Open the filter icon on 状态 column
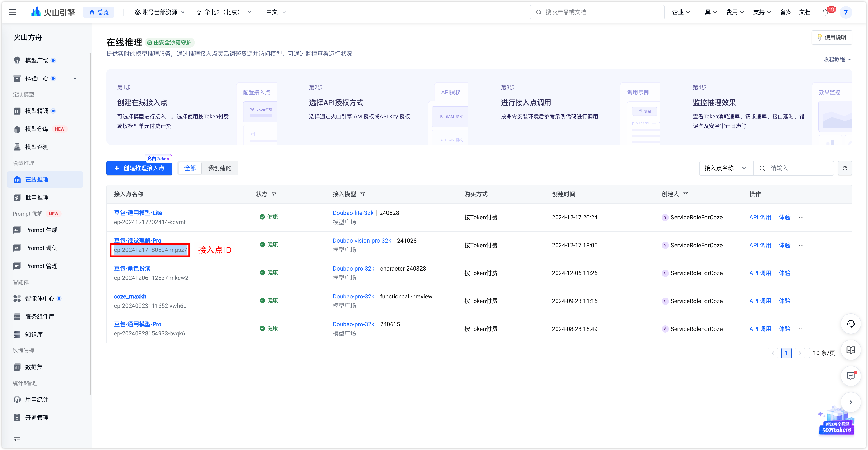Viewport: 868px width, 450px height. [x=275, y=194]
